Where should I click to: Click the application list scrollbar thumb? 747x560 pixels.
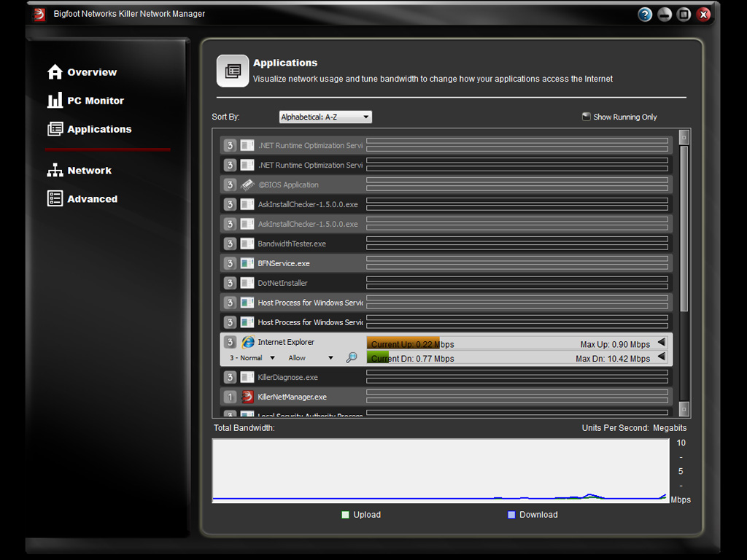[684, 228]
